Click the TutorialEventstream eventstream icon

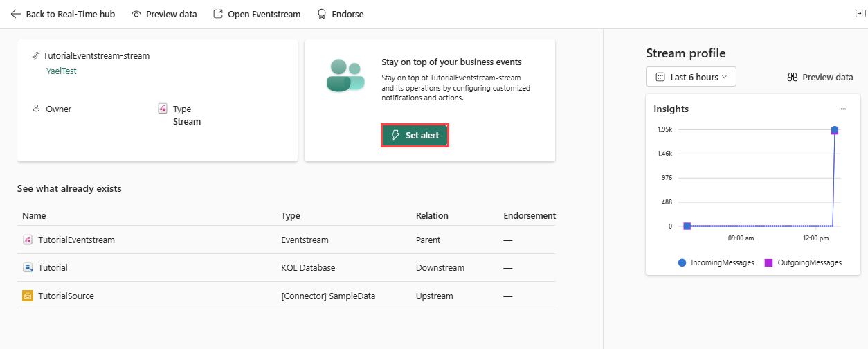click(28, 240)
